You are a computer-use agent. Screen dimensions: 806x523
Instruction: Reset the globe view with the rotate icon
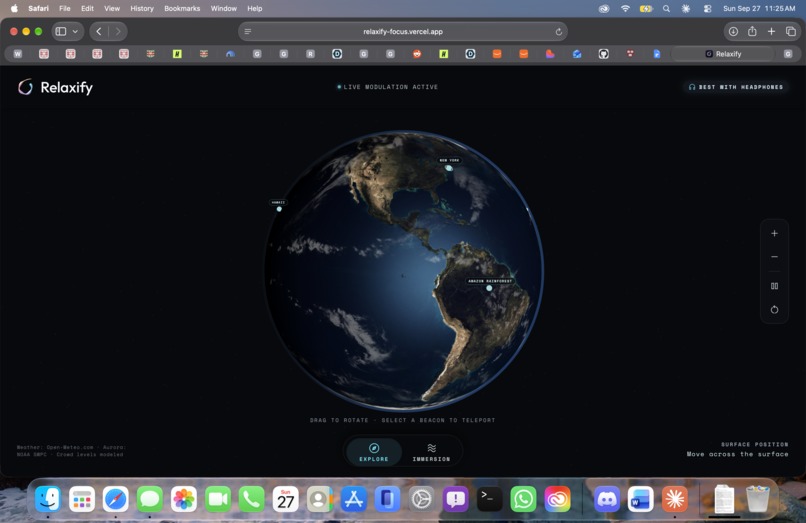[774, 310]
